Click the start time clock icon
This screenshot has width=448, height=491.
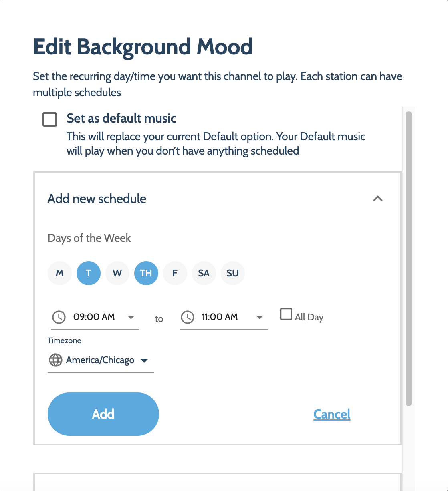pyautogui.click(x=59, y=317)
